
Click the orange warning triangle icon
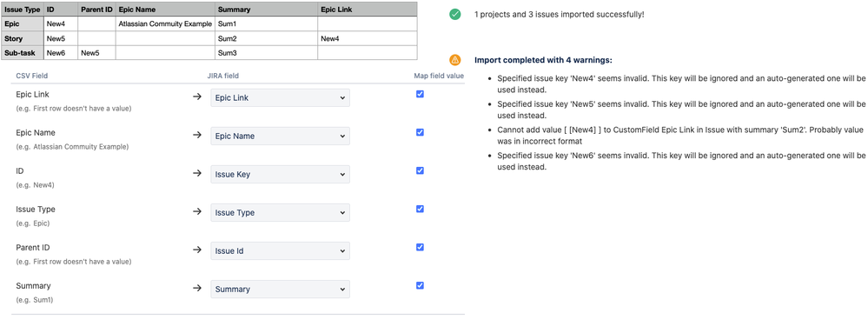[455, 60]
